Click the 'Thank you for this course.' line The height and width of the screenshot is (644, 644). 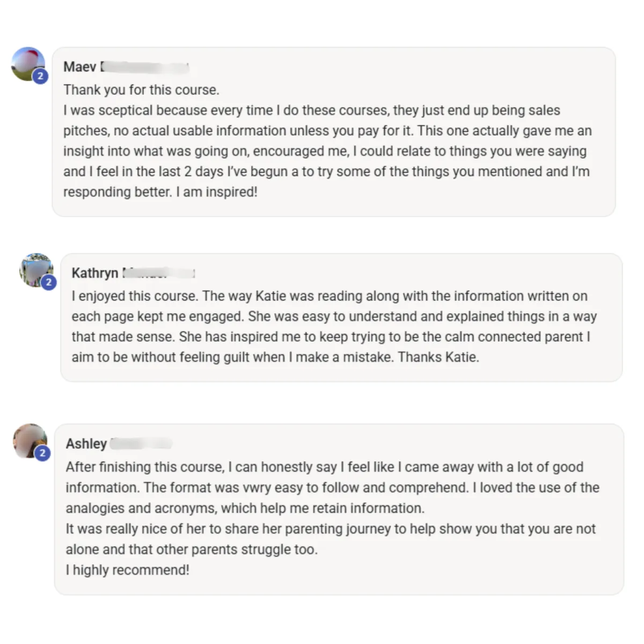pyautogui.click(x=142, y=90)
